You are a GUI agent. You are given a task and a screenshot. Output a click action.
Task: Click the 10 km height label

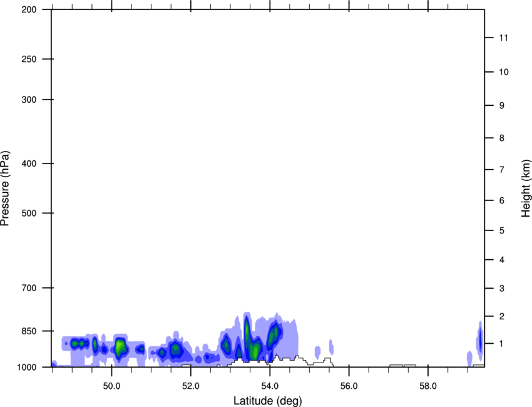point(504,72)
